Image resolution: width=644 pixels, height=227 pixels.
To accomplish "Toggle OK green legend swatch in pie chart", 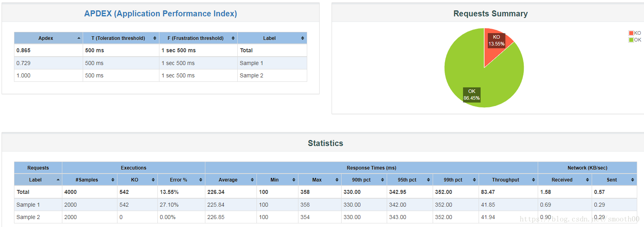I will (x=631, y=40).
